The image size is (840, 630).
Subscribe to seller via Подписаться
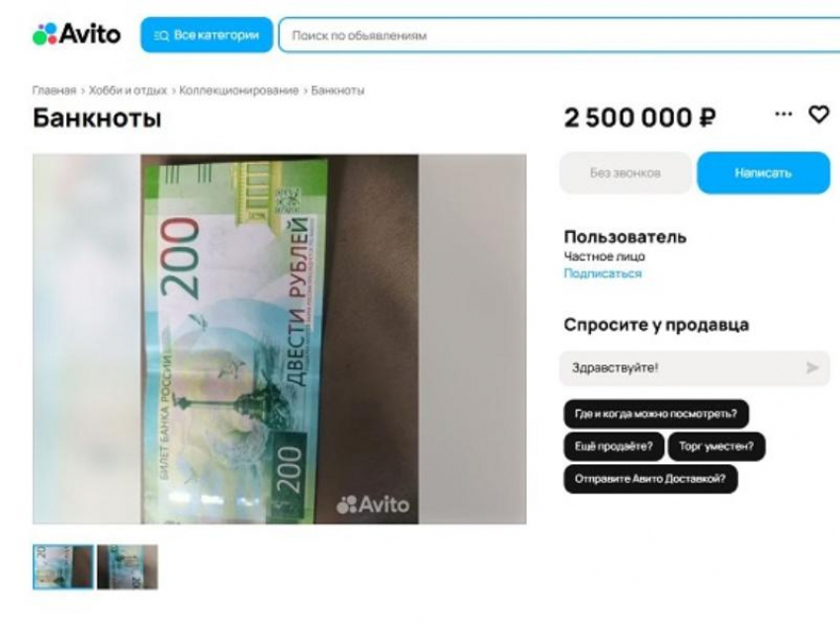(603, 274)
